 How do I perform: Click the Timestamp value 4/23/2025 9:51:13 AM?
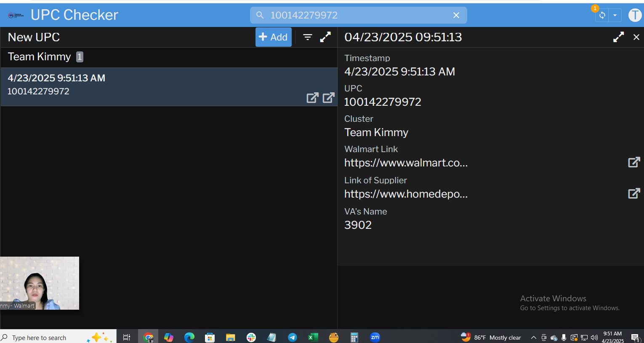click(x=399, y=72)
